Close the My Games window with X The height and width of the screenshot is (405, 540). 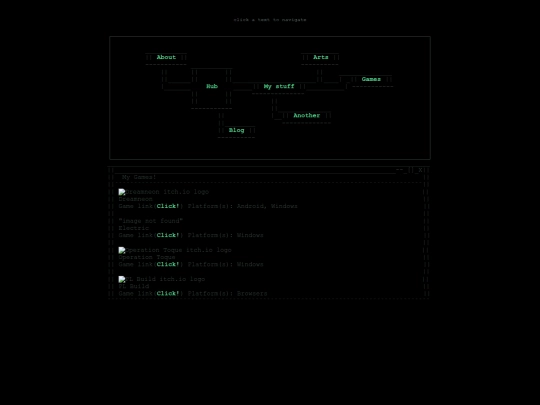click(x=420, y=170)
